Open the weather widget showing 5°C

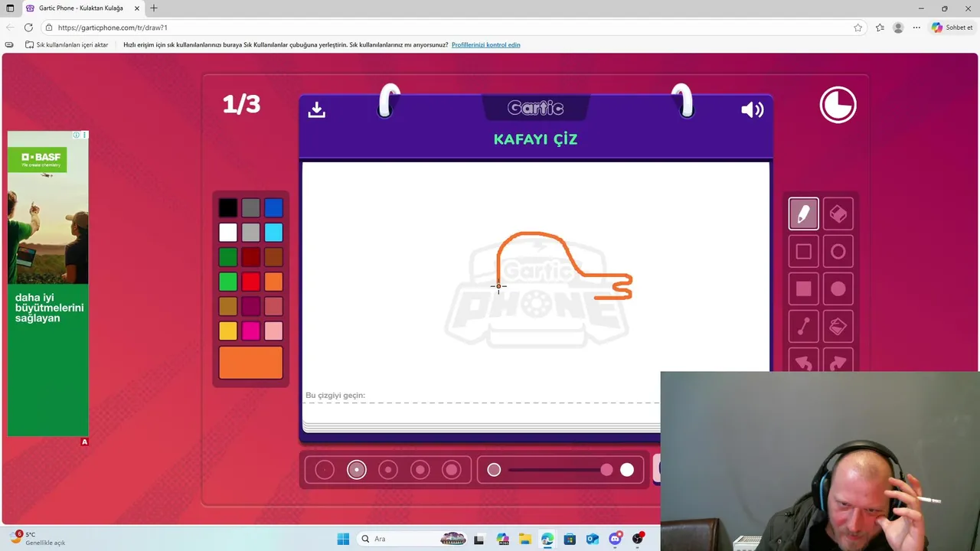point(38,539)
